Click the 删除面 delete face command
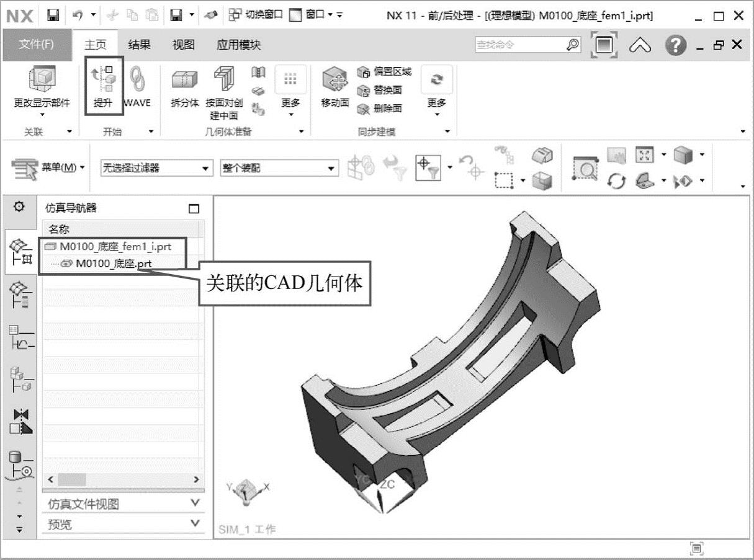Image resolution: width=754 pixels, height=560 pixels. pyautogui.click(x=380, y=109)
